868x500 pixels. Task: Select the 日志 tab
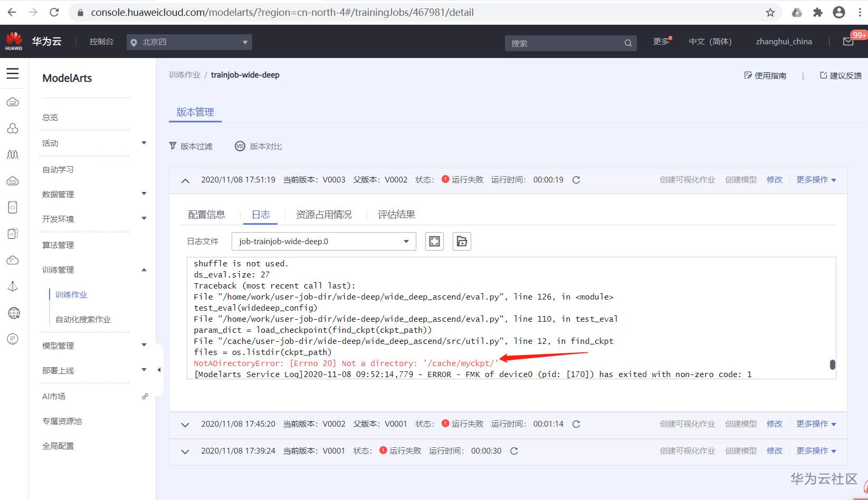pyautogui.click(x=261, y=215)
